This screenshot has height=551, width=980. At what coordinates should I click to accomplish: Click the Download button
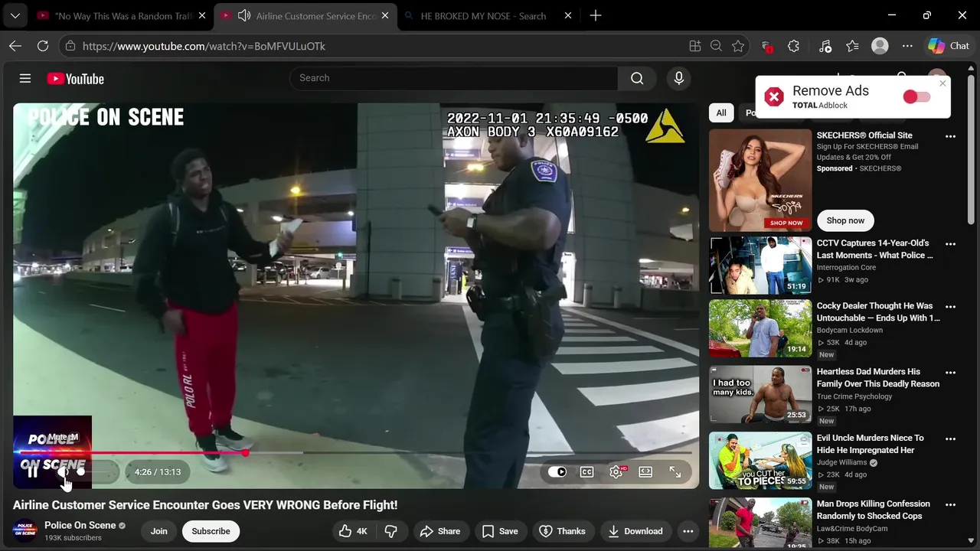(635, 531)
